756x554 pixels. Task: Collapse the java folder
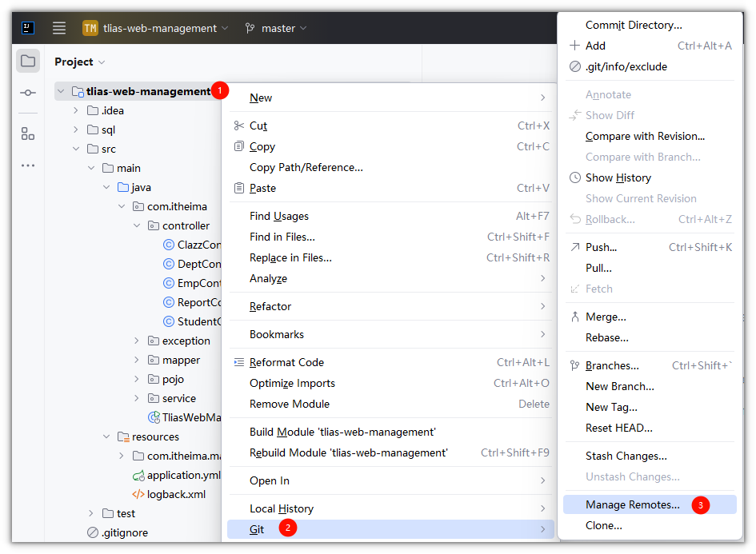pyautogui.click(x=106, y=187)
